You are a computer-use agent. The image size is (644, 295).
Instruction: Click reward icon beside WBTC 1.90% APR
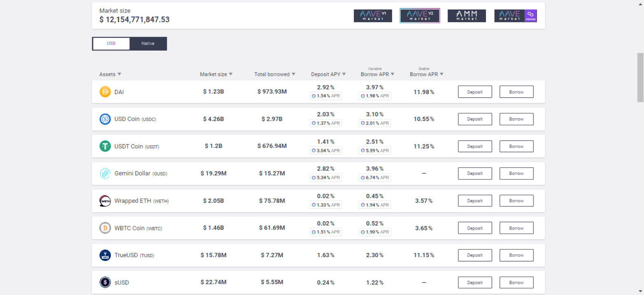tap(363, 232)
